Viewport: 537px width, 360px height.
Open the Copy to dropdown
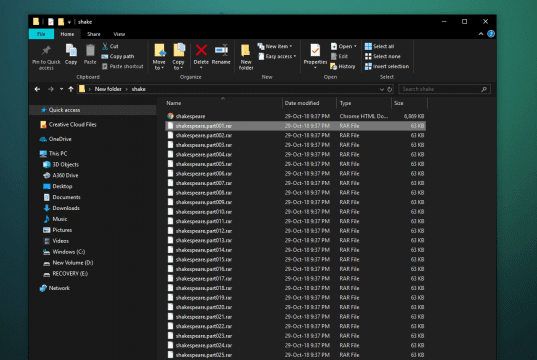[x=178, y=57]
